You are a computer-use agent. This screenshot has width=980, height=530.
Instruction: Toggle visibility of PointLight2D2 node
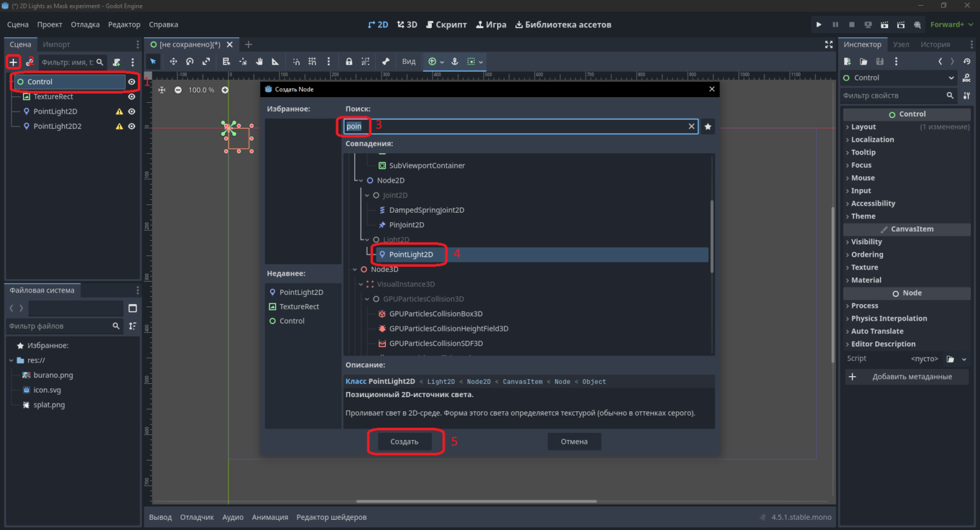[x=131, y=126]
